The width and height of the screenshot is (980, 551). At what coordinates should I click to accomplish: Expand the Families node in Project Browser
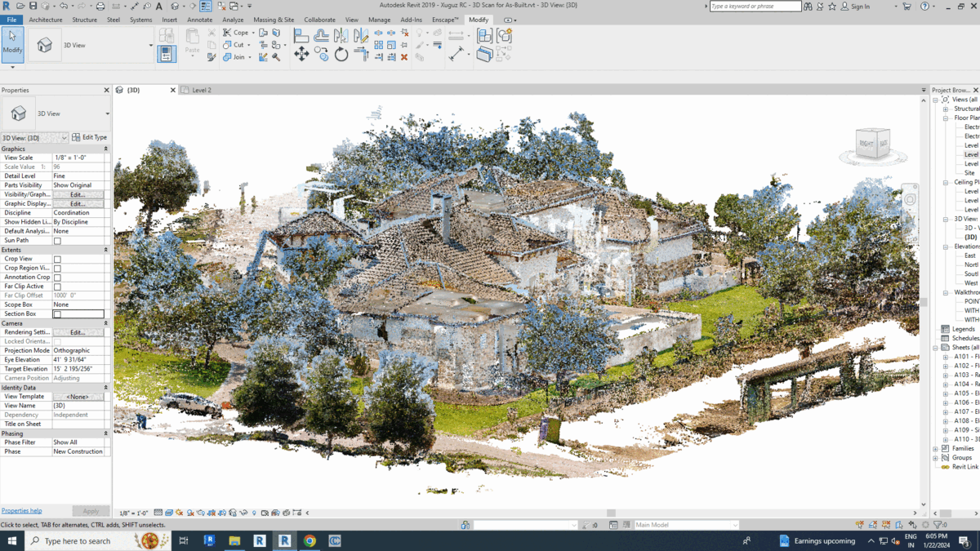coord(936,448)
